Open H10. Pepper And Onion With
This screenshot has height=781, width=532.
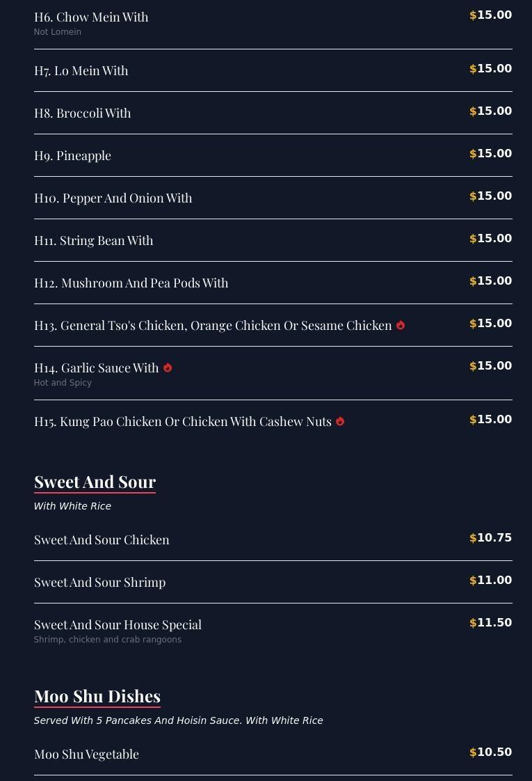click(x=113, y=198)
